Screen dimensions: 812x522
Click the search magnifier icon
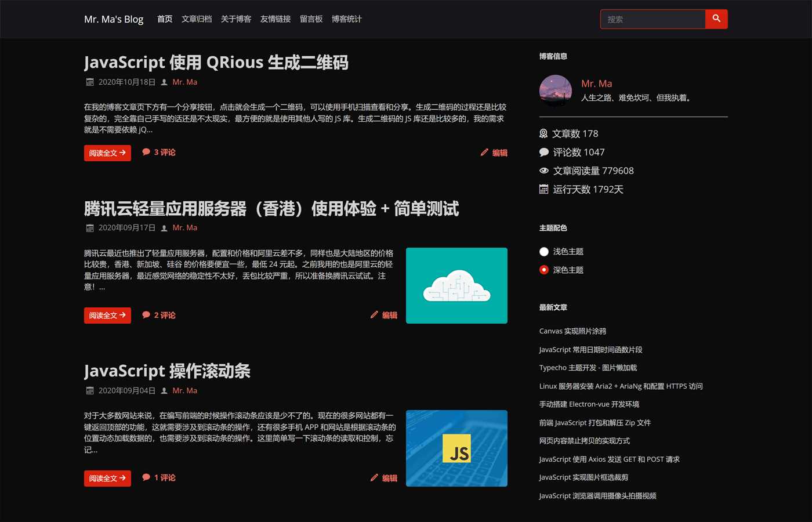[716, 19]
